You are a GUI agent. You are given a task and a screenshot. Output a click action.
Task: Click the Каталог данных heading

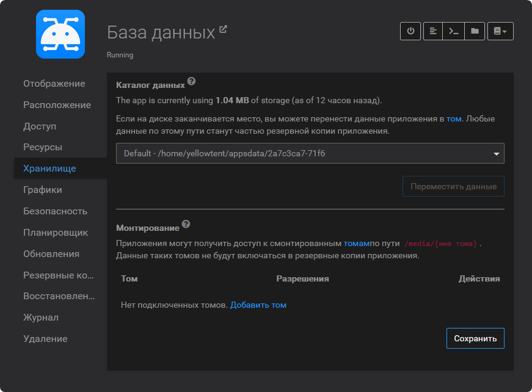(150, 85)
